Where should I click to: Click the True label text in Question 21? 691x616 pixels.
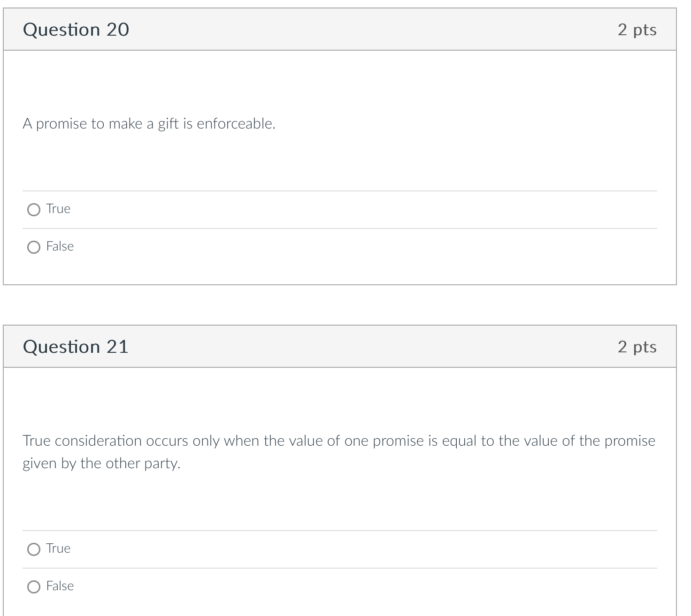[x=58, y=549]
